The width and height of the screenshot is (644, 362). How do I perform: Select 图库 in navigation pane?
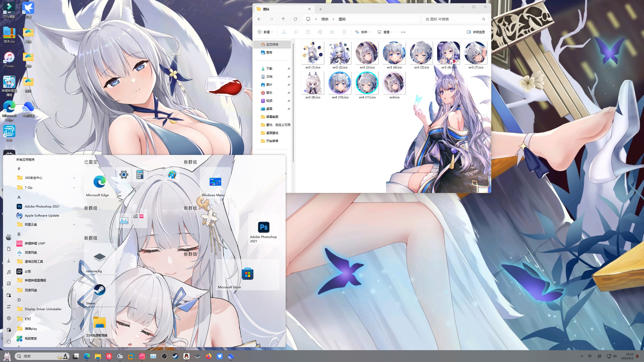click(269, 52)
